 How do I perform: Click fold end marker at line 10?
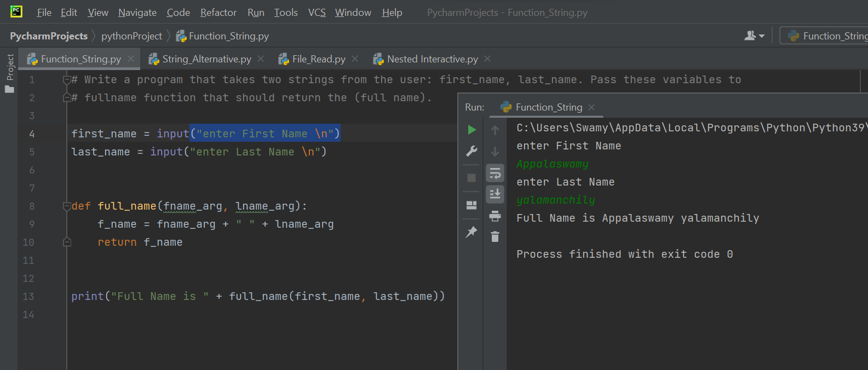67,242
